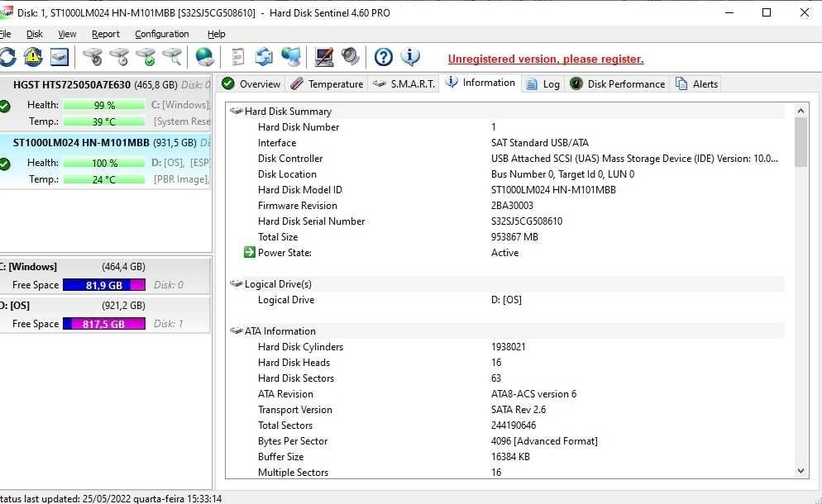
Task: Click the speaker sound toolbar icon
Action: (350, 56)
